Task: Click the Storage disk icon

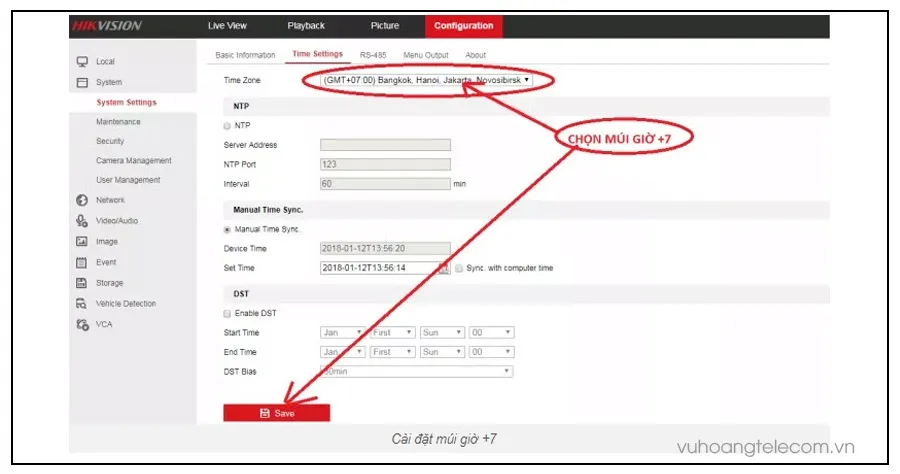Action: click(82, 283)
